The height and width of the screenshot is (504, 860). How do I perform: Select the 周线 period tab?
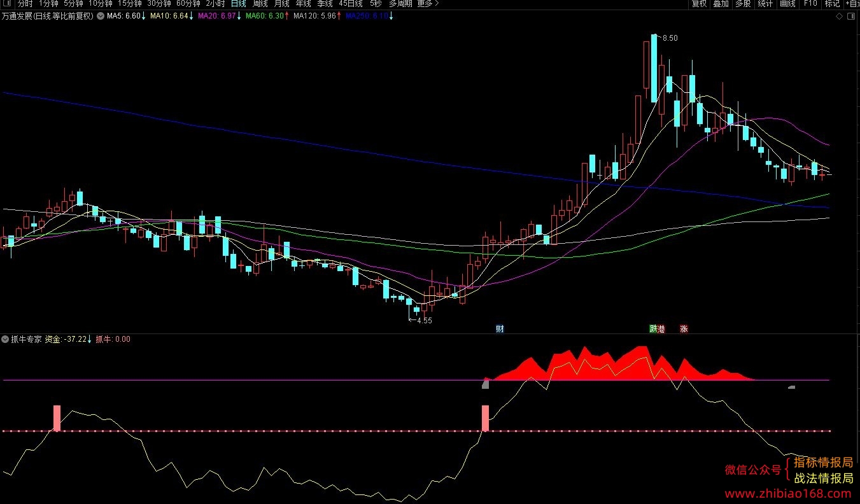260,4
